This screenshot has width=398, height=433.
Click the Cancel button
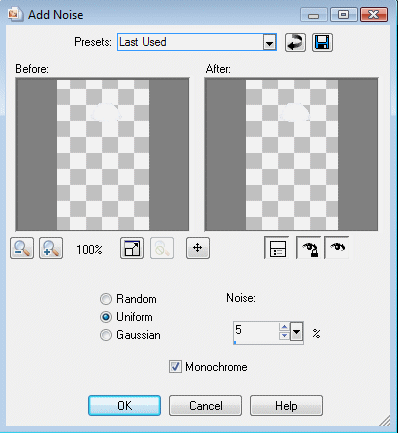(x=205, y=405)
